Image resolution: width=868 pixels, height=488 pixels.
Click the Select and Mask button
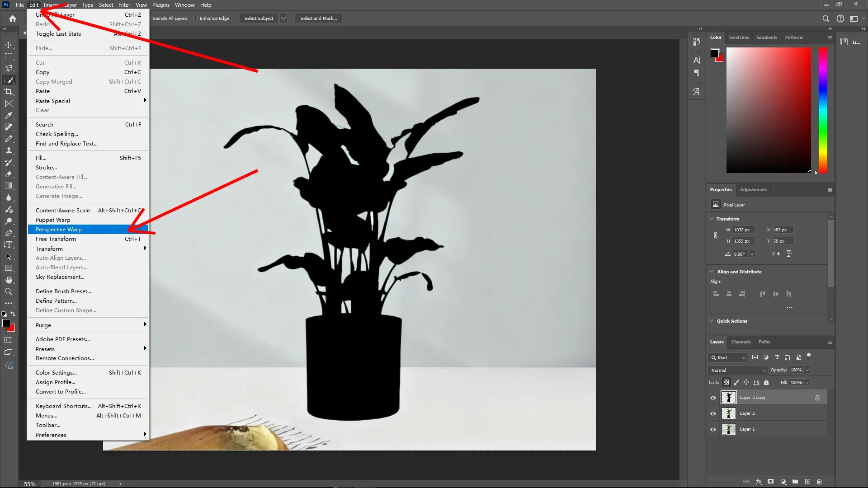[318, 18]
